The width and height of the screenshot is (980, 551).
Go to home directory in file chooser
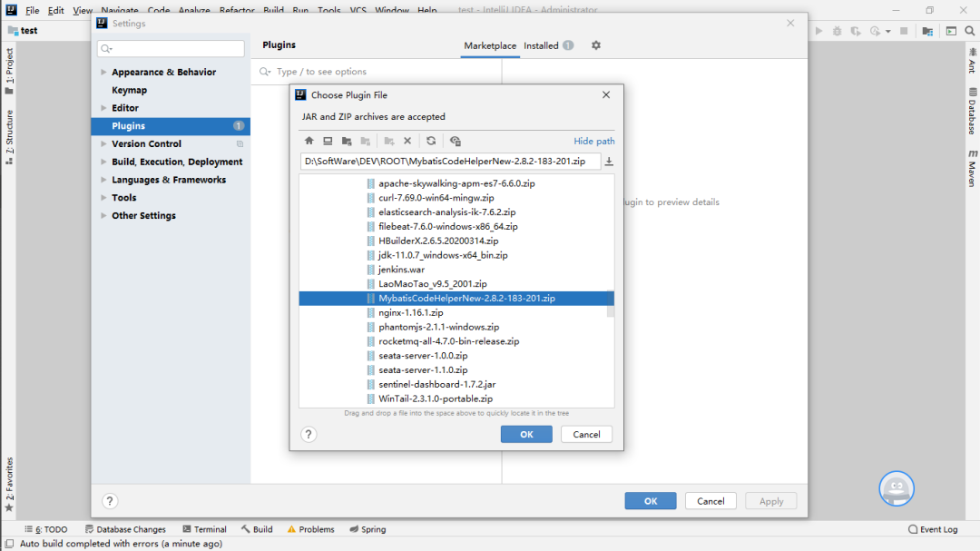point(309,141)
